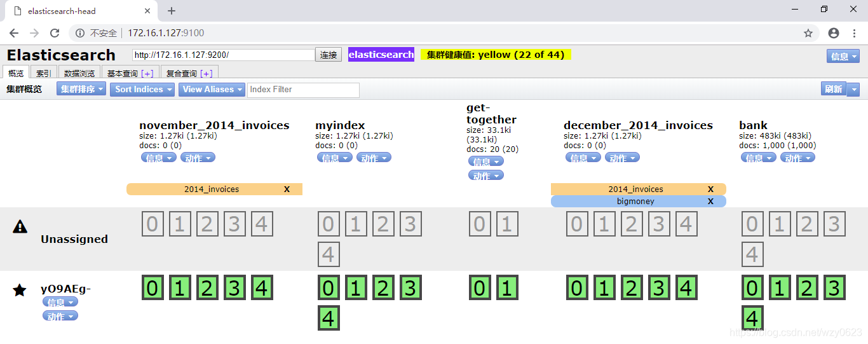
Task: Click the cluster health yellow status
Action: pos(496,55)
